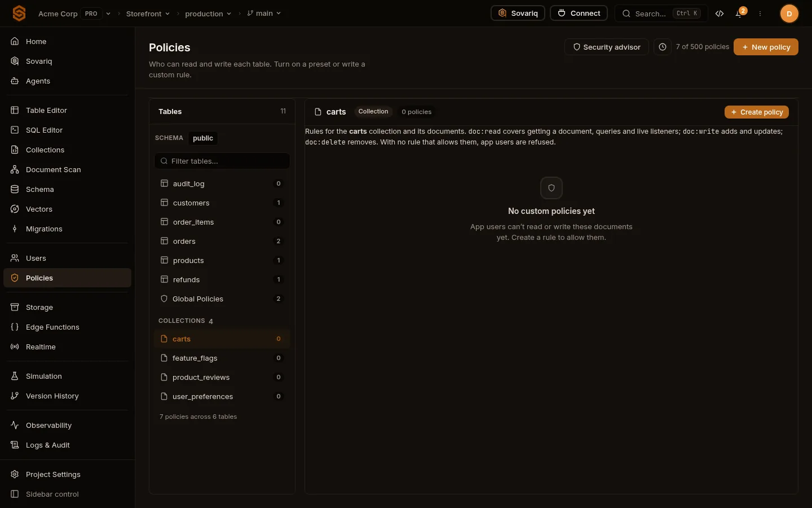Click the PRO plan badge

tap(91, 14)
